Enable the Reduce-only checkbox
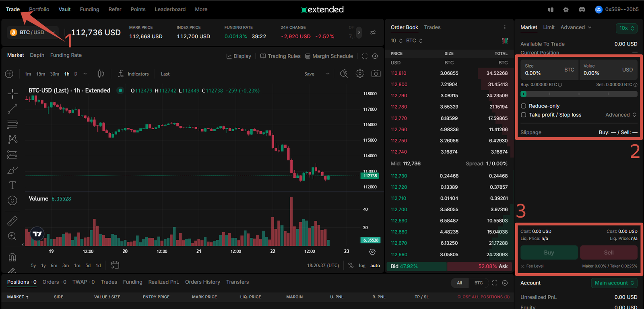Image resolution: width=644 pixels, height=309 pixels. coord(524,106)
